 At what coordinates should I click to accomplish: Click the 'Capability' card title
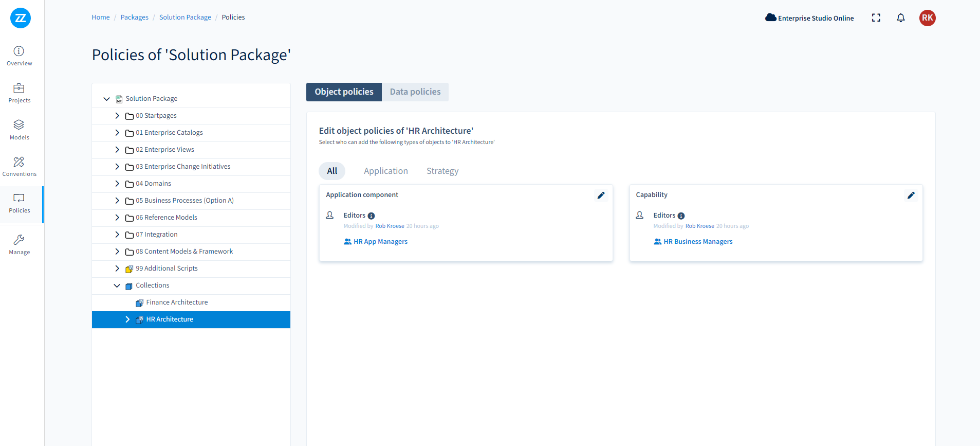click(652, 195)
